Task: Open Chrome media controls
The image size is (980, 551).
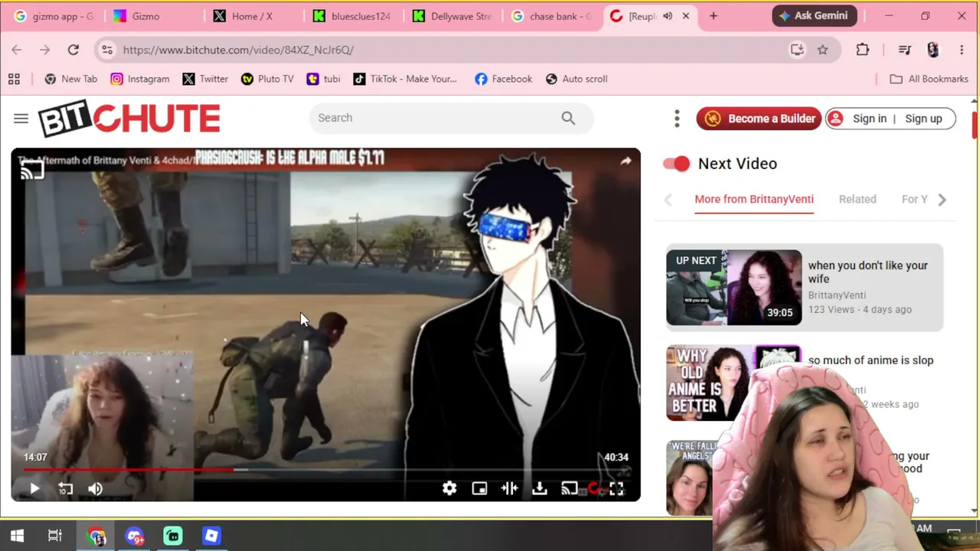Action: pyautogui.click(x=905, y=50)
